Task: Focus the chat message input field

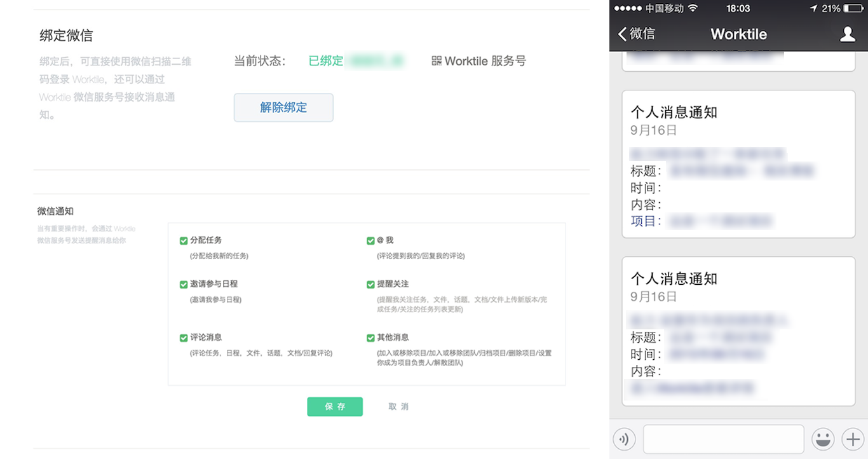Action: 724,439
